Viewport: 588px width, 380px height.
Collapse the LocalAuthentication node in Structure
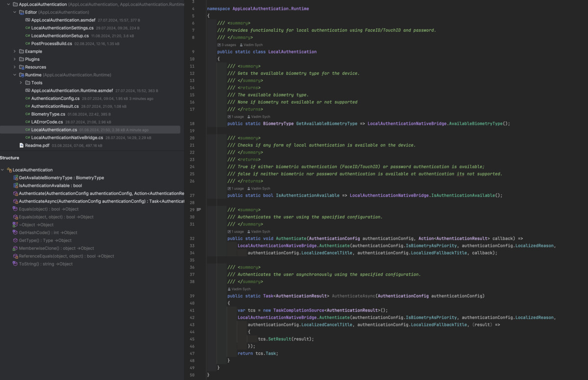coord(2,170)
